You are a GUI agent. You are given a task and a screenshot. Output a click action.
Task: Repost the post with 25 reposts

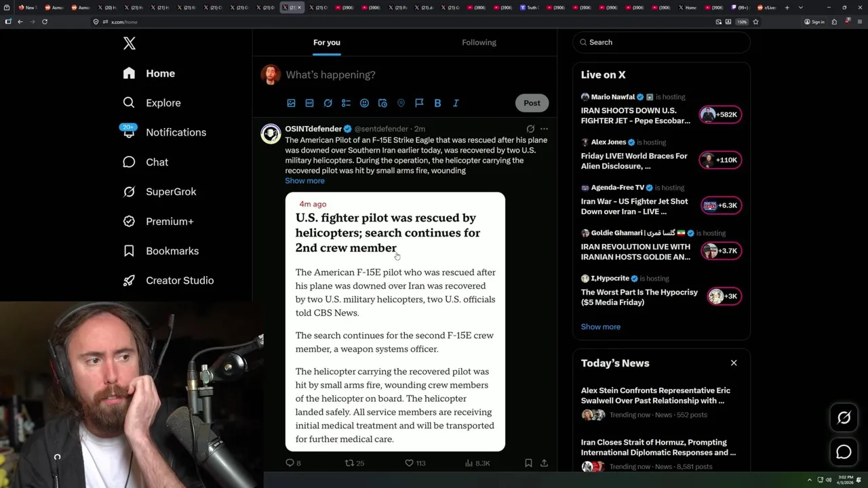(355, 463)
